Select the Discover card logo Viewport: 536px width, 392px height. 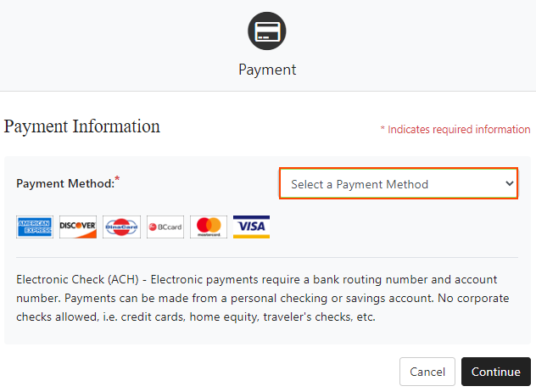78,227
